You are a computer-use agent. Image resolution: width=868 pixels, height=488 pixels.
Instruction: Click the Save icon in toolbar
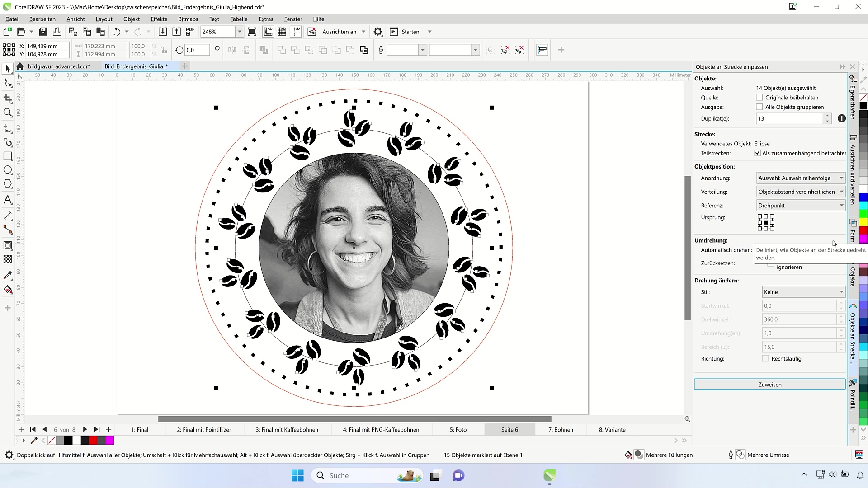pos(43,32)
